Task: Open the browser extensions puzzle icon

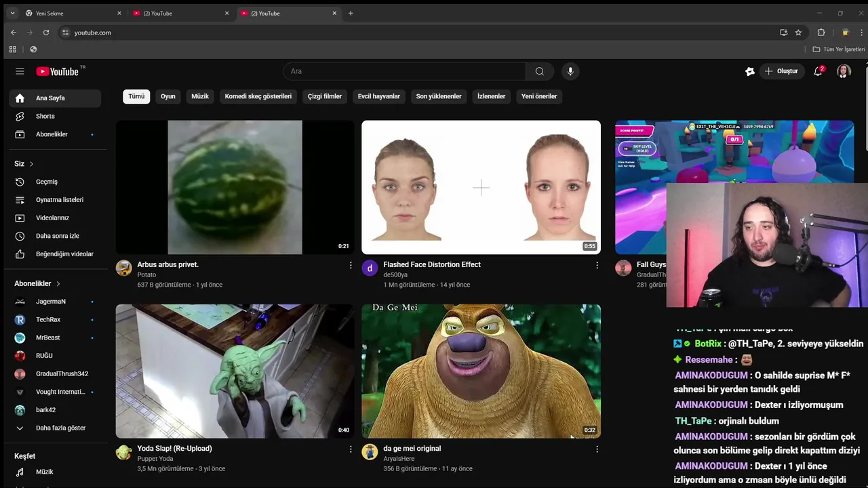Action: tap(821, 33)
